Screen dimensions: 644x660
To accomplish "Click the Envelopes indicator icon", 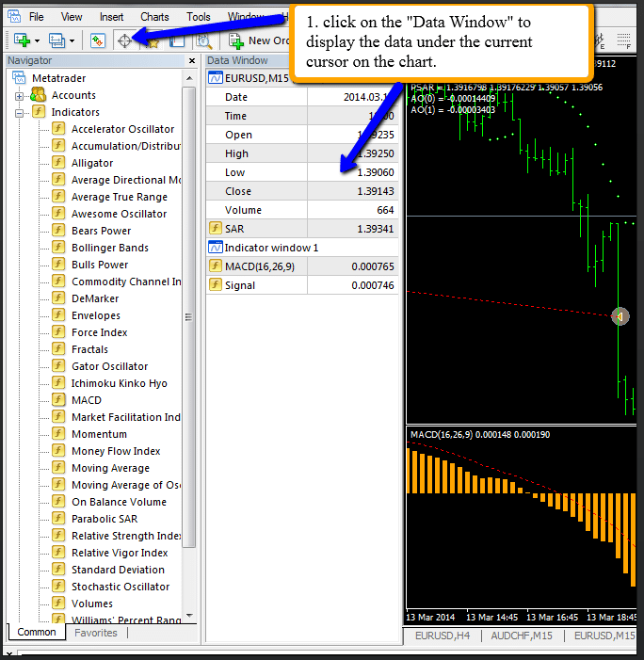I will tap(58, 314).
